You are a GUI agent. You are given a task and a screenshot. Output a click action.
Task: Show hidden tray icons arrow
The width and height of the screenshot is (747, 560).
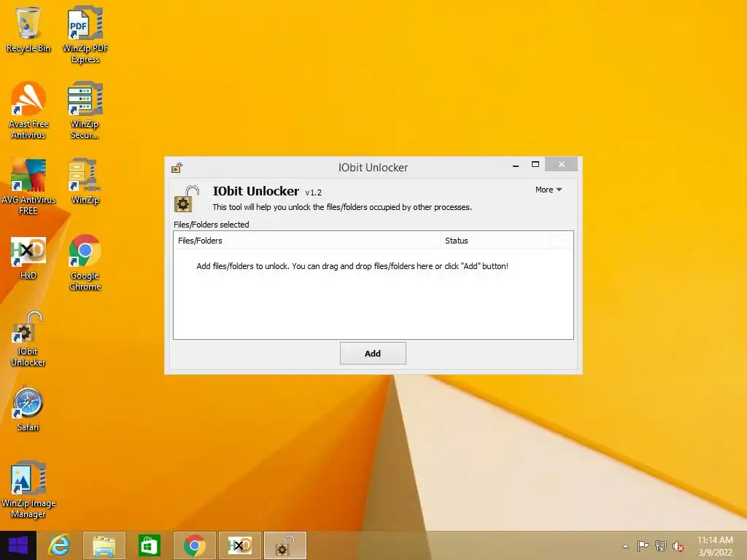pyautogui.click(x=625, y=546)
